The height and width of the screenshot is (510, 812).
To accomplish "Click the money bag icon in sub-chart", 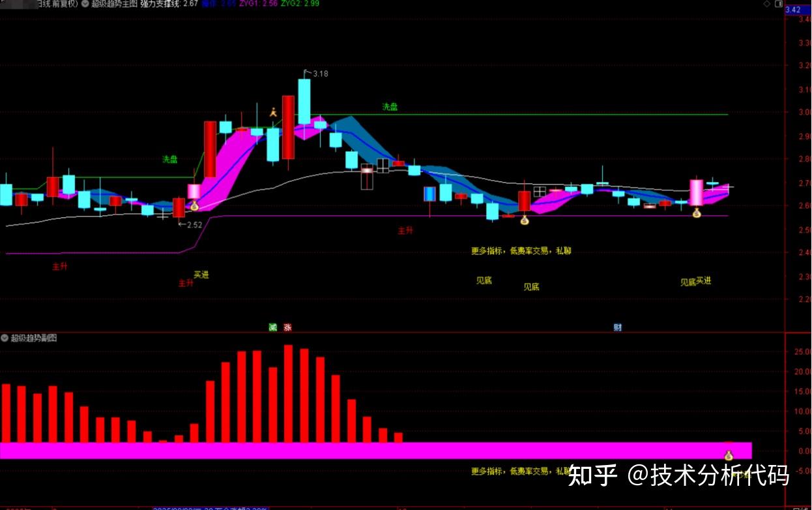I will 729,455.
